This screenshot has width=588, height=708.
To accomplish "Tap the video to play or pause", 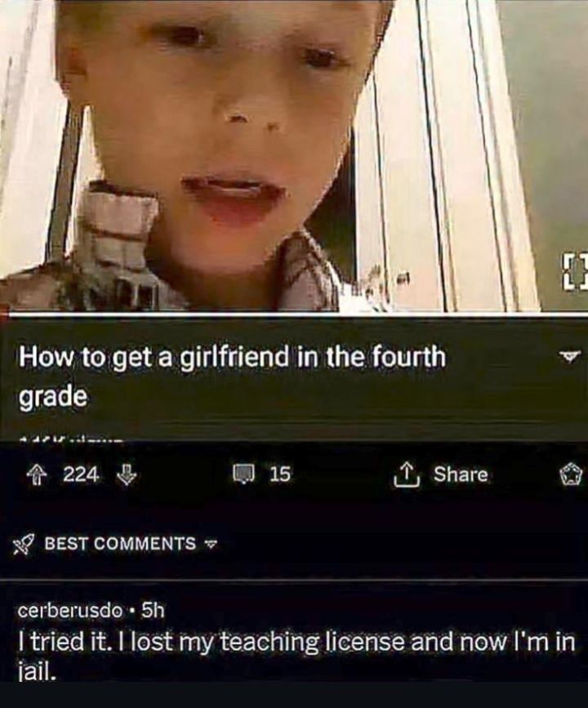I will (294, 155).
